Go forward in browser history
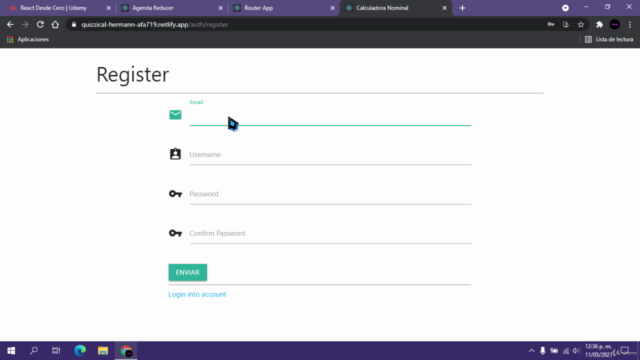This screenshot has width=640, height=360. (x=25, y=24)
